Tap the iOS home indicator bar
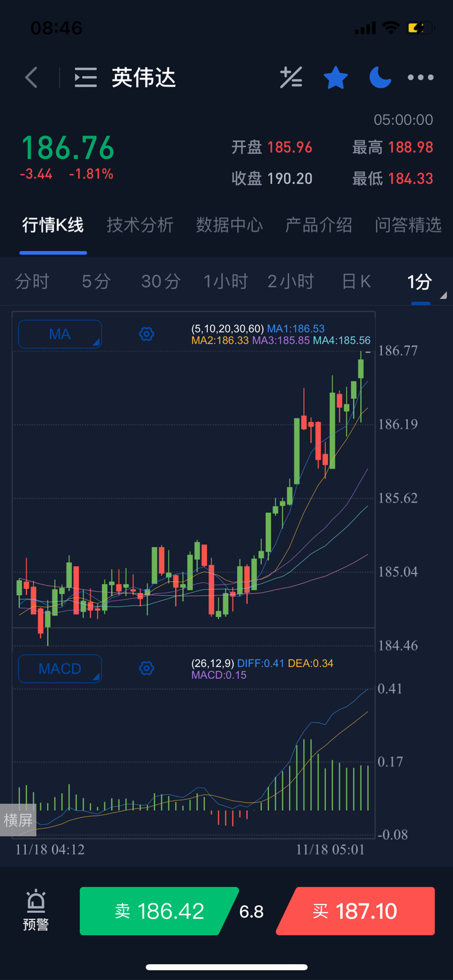Image resolution: width=453 pixels, height=980 pixels. pyautogui.click(x=226, y=967)
